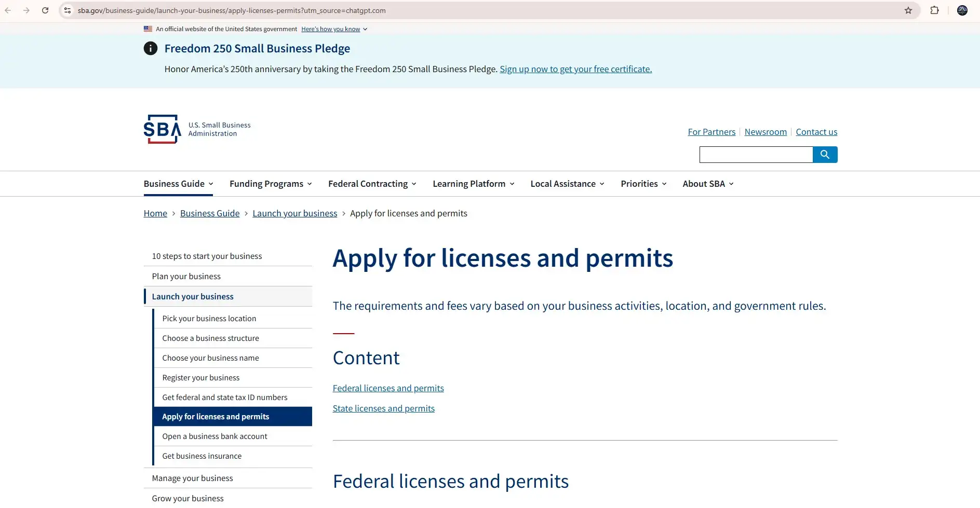Open Choose a business structure
The height and width of the screenshot is (508, 980).
click(233, 338)
